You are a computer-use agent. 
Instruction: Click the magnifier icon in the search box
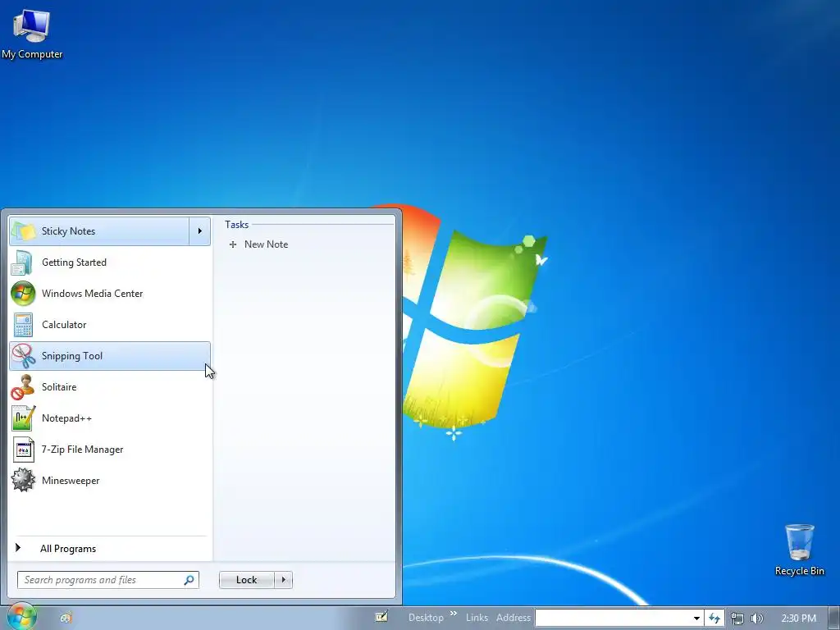pos(189,580)
